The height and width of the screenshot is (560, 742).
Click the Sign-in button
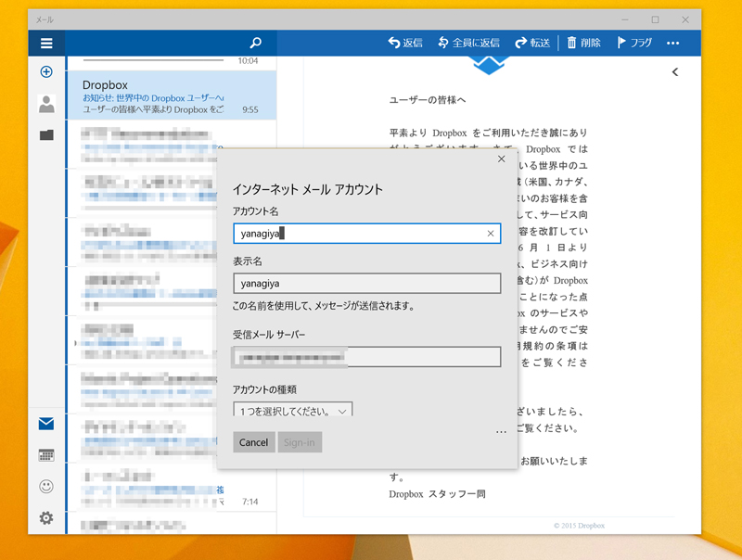[x=300, y=442]
